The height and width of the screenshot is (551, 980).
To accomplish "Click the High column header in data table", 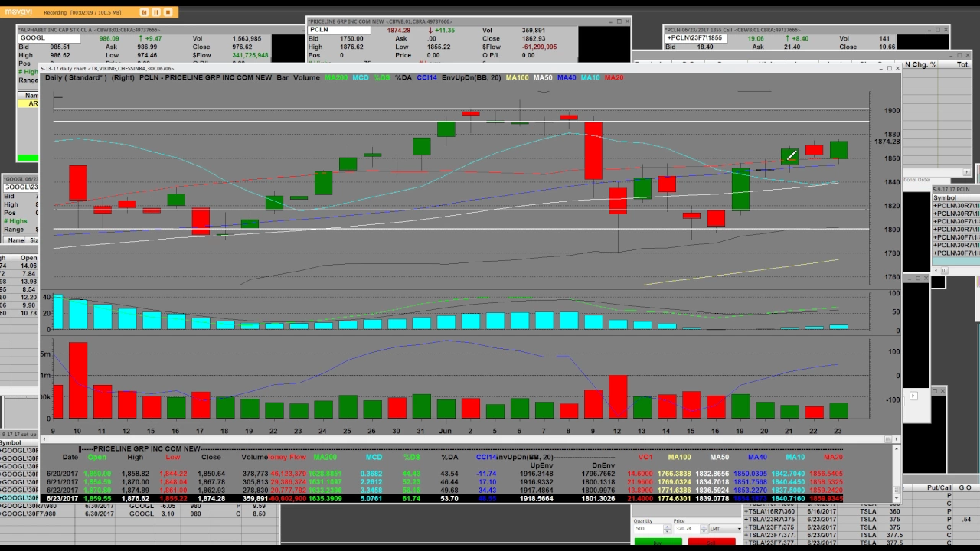I will (x=135, y=457).
